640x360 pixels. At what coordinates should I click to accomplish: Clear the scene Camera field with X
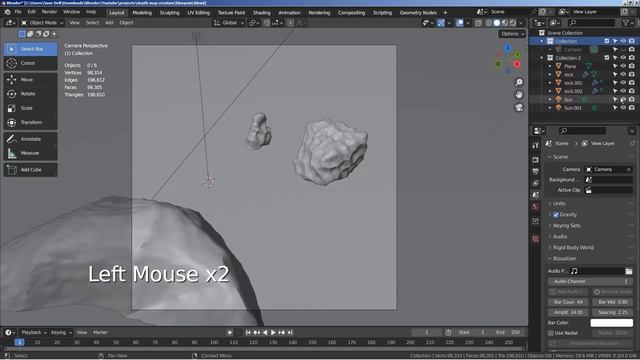pos(629,169)
